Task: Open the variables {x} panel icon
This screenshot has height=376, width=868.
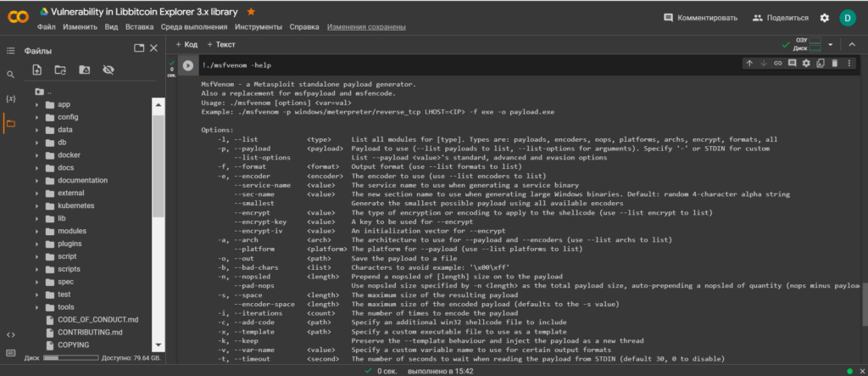Action: pyautogui.click(x=10, y=98)
